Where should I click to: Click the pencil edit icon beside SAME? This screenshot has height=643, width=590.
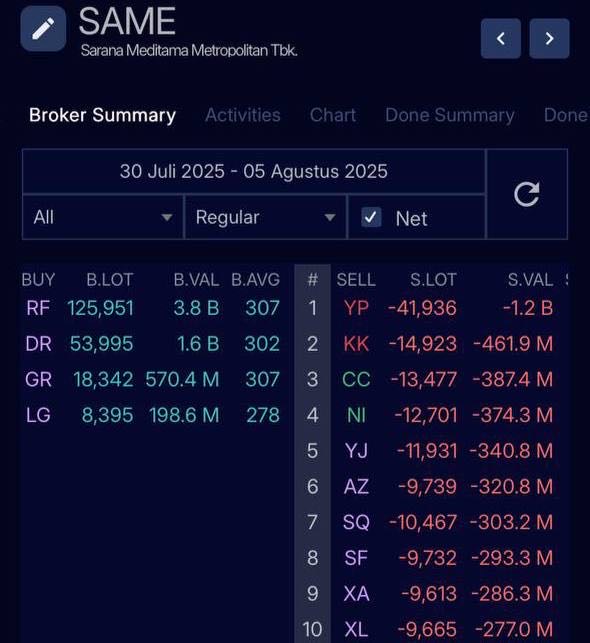pyautogui.click(x=43, y=29)
